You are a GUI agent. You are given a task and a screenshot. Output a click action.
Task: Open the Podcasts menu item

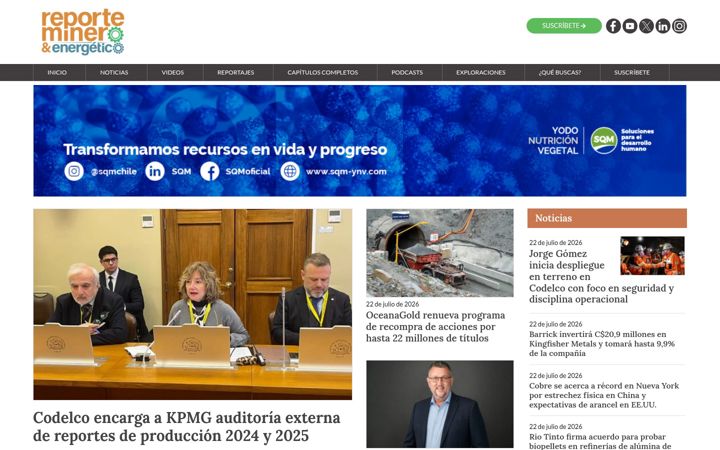(407, 73)
